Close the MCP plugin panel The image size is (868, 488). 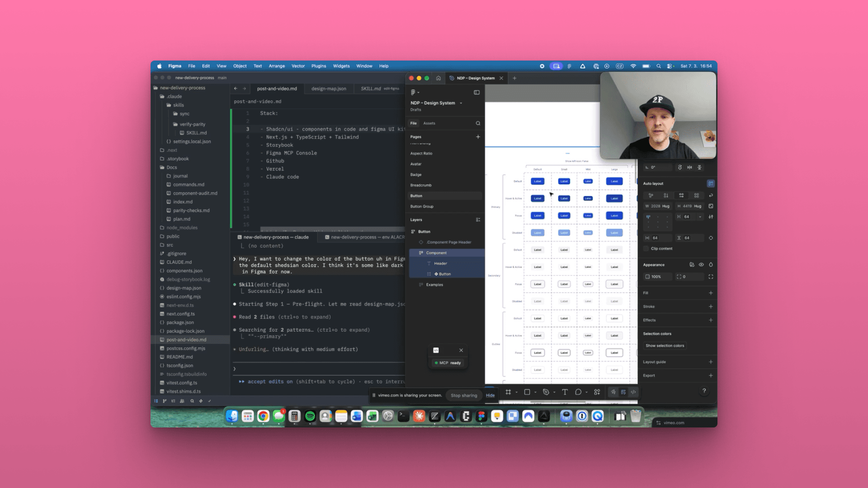point(461,350)
